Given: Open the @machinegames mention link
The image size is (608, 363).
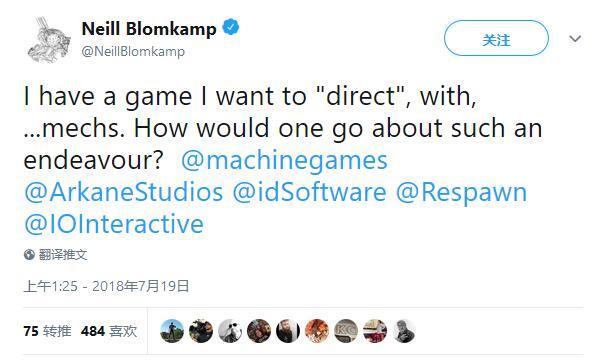Looking at the screenshot, I should coord(284,160).
